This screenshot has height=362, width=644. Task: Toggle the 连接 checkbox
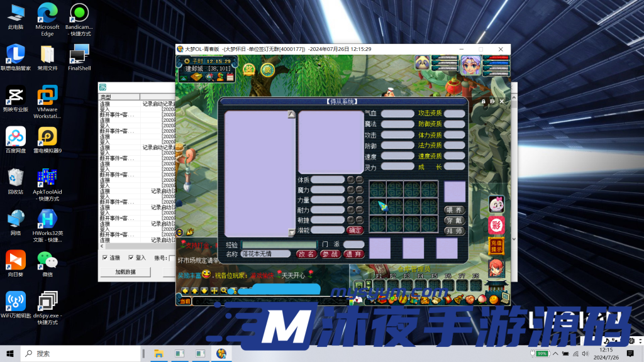click(x=105, y=258)
